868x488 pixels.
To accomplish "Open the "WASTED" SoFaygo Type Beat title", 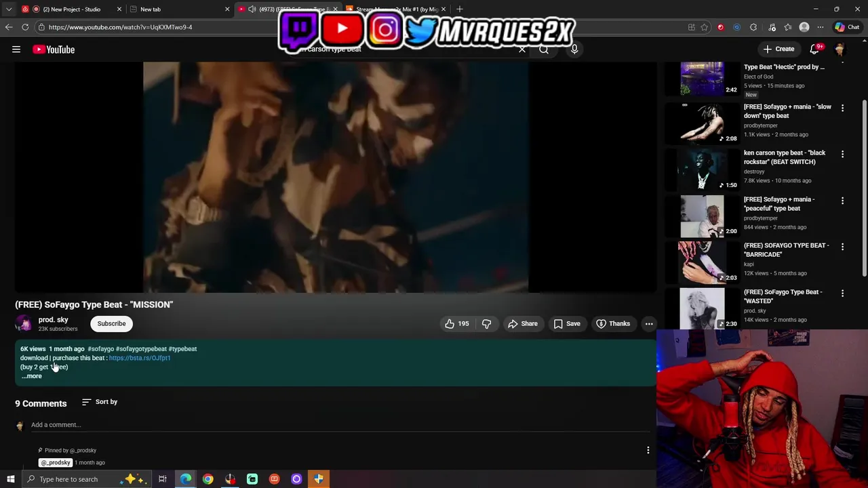I will click(783, 296).
